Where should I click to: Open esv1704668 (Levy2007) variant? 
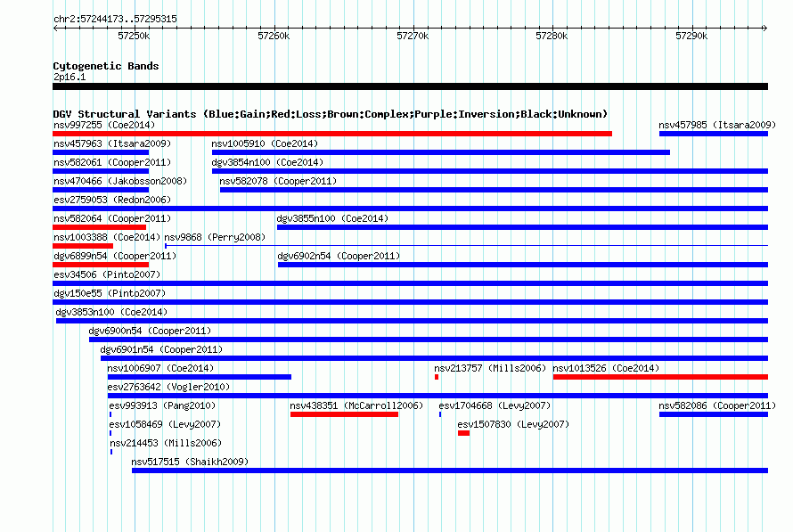point(495,405)
